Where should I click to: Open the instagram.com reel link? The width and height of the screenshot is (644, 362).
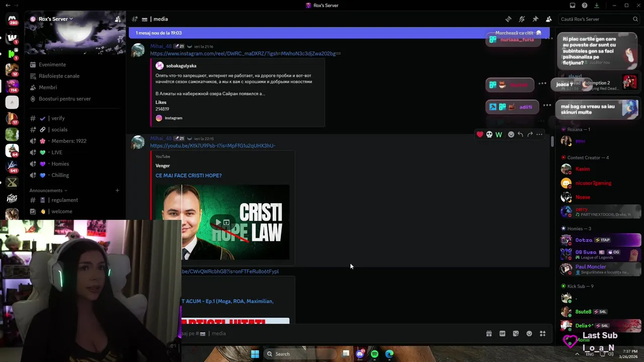[x=245, y=53]
